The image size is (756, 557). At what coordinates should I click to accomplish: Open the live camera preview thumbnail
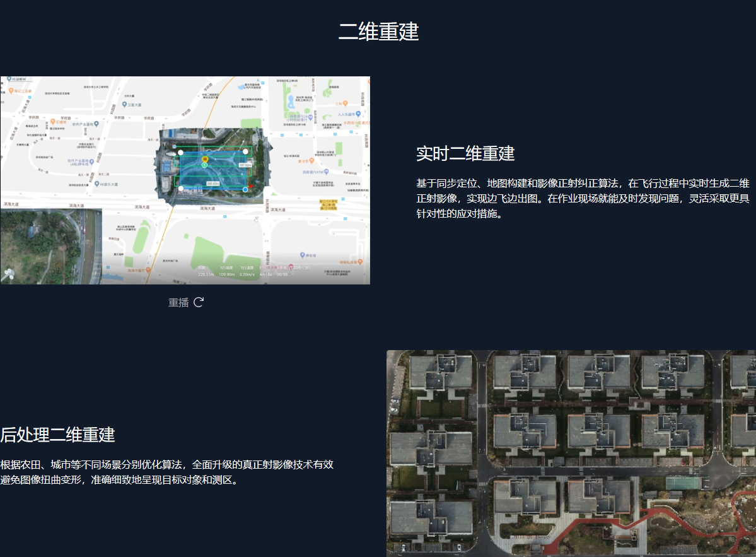pyautogui.click(x=50, y=247)
